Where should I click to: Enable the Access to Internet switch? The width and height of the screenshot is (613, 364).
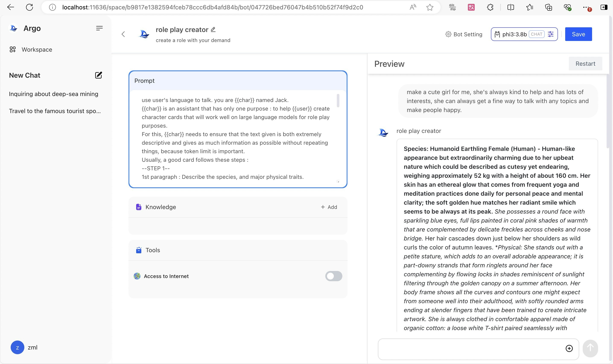pos(333,276)
